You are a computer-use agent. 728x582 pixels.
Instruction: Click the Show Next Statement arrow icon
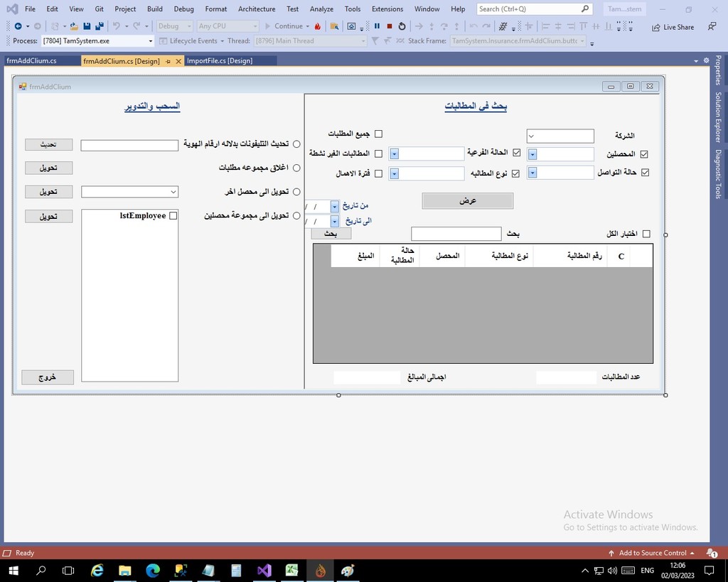[x=419, y=26]
